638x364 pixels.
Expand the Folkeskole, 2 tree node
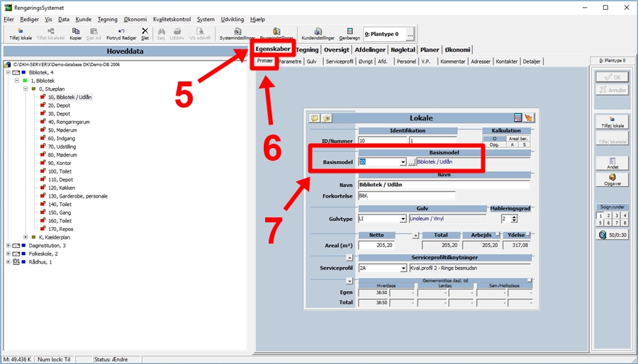tap(8, 254)
